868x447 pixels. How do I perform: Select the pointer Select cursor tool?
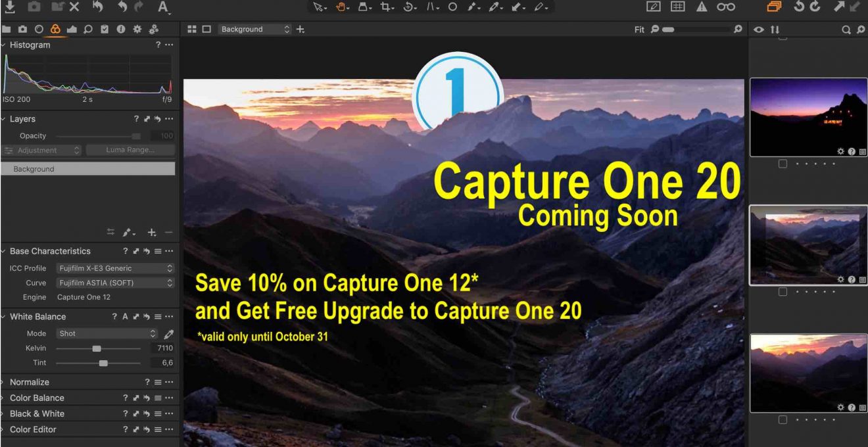319,7
